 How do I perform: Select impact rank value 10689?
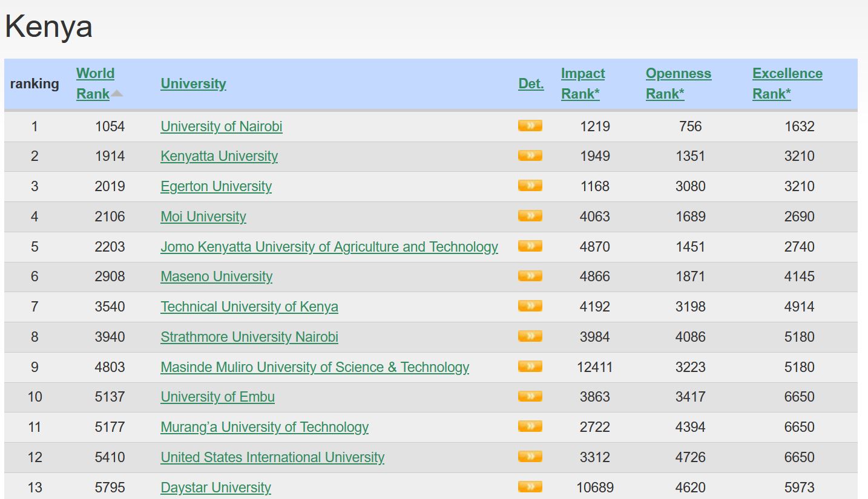(x=595, y=488)
